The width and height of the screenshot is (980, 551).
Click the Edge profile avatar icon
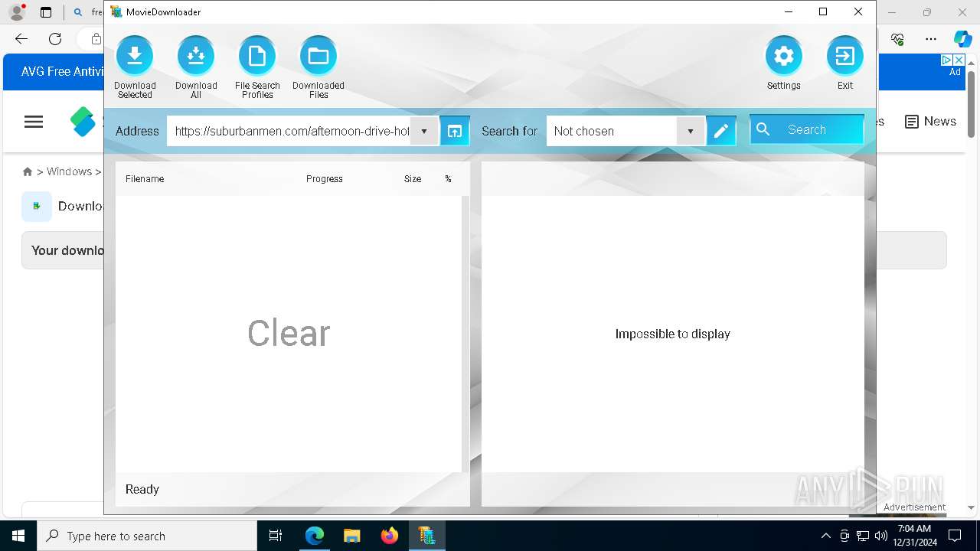pyautogui.click(x=16, y=12)
